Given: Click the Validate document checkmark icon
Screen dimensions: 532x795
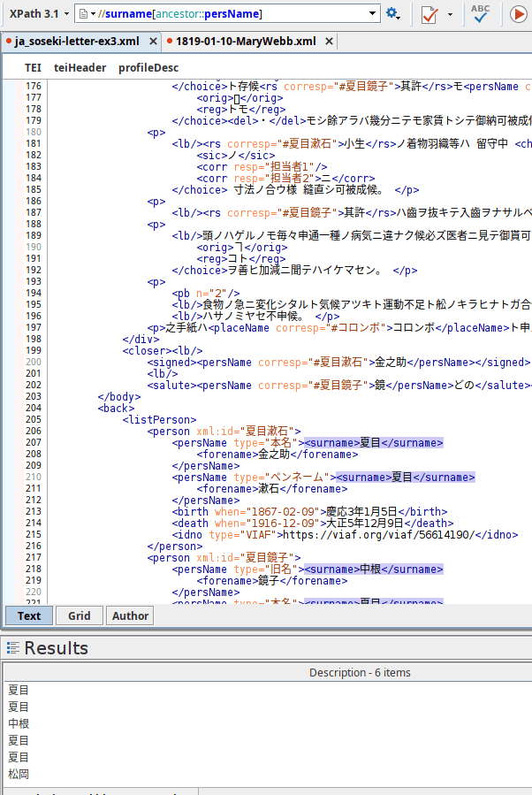Looking at the screenshot, I should coord(429,14).
